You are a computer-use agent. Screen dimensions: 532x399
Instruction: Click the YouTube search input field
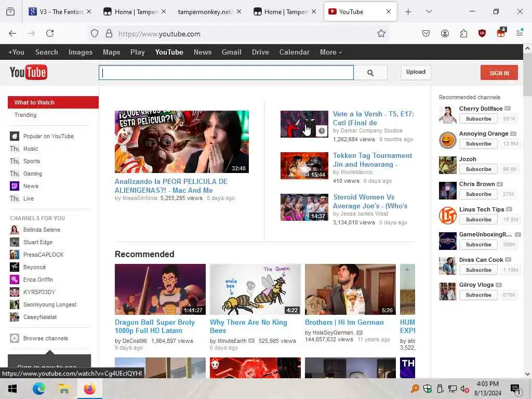(226, 73)
